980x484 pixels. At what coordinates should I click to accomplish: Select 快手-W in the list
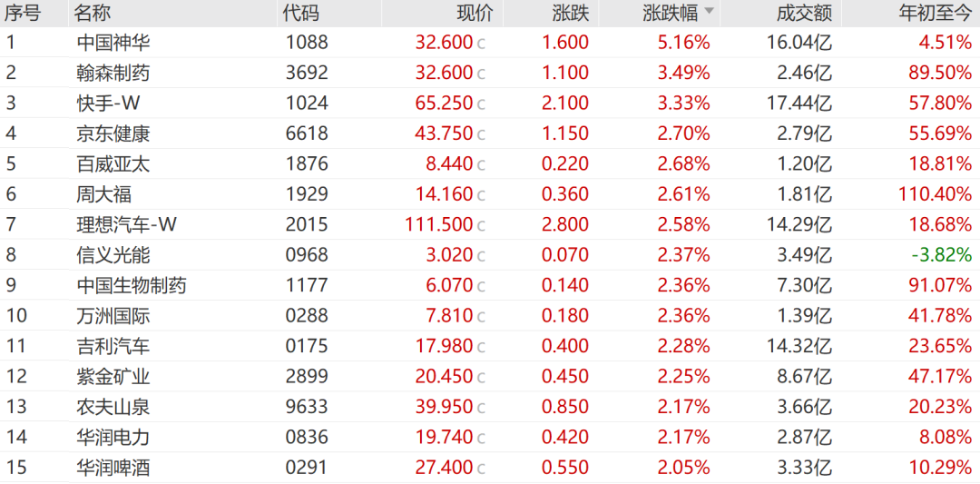tap(490, 104)
